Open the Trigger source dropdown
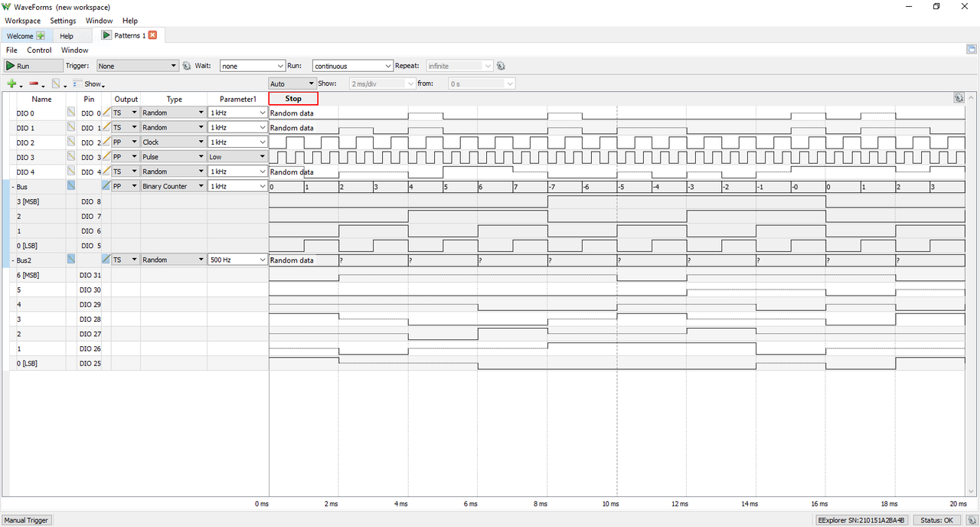The image size is (980, 527). 138,66
